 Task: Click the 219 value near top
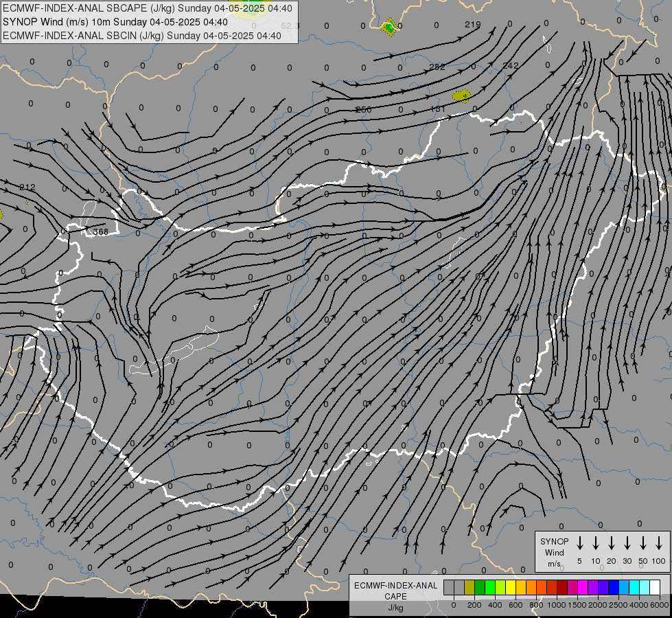pyautogui.click(x=472, y=25)
